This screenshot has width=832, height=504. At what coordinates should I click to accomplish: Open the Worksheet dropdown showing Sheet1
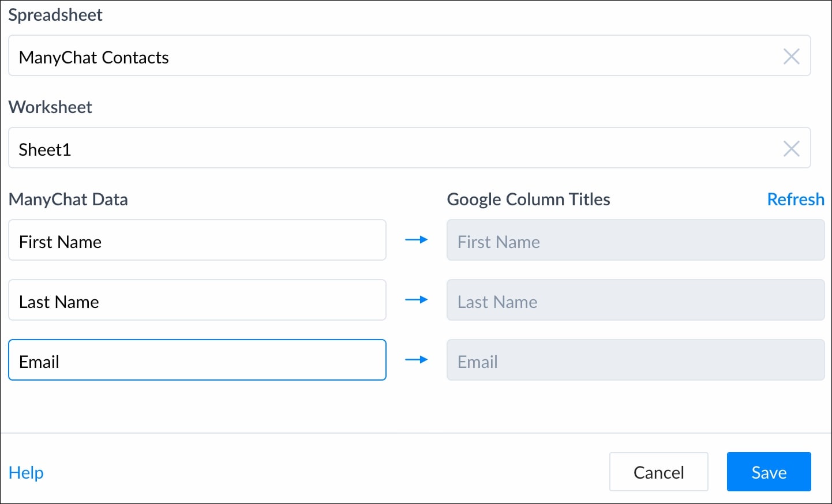[x=392, y=148]
